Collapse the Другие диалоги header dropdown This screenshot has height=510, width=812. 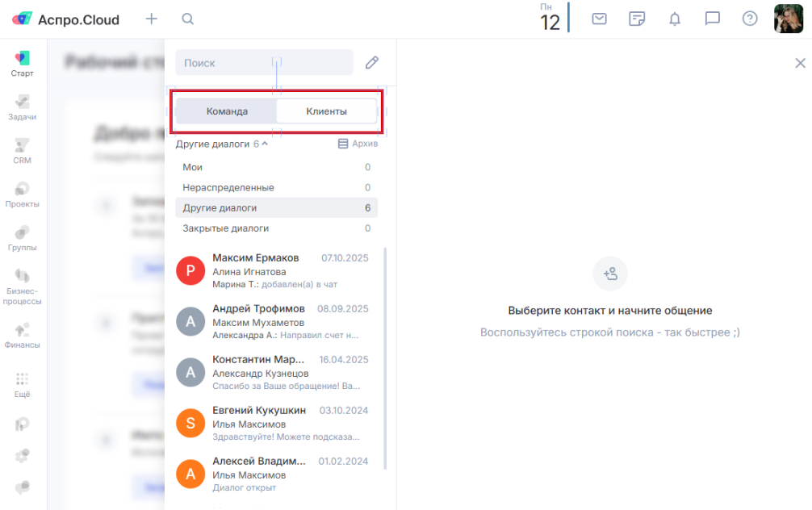point(222,144)
